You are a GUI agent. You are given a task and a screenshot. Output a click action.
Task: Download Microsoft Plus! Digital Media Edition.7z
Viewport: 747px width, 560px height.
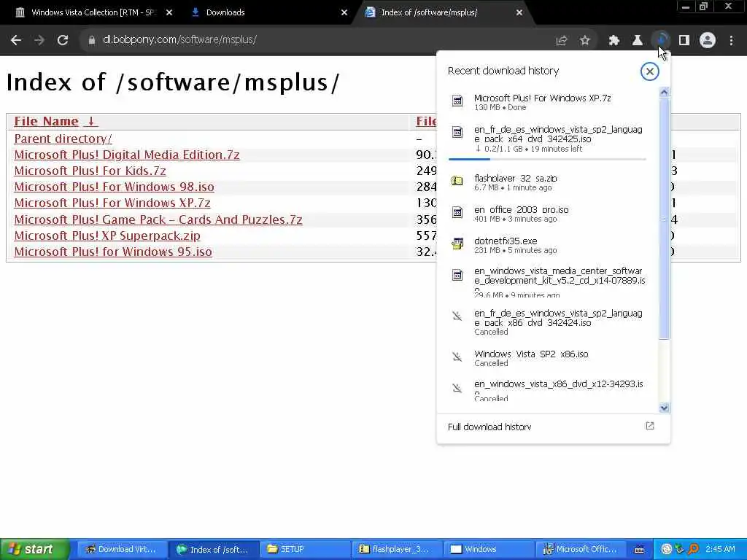coord(127,155)
